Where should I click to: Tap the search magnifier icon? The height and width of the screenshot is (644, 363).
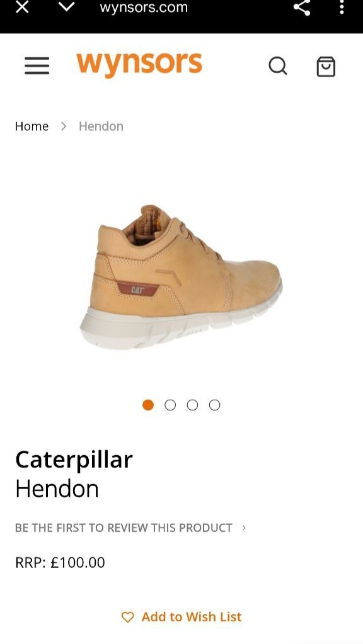point(278,65)
